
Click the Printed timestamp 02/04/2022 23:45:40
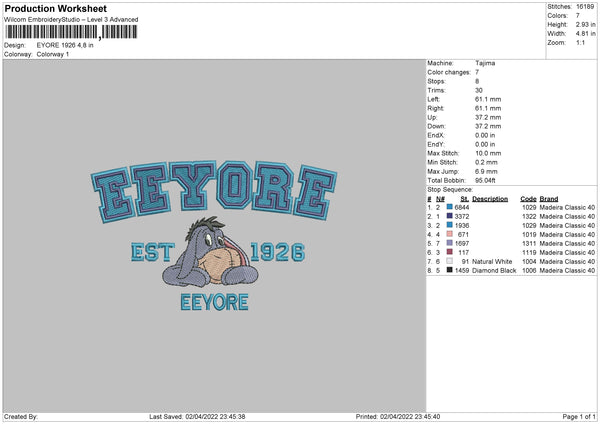[410, 416]
